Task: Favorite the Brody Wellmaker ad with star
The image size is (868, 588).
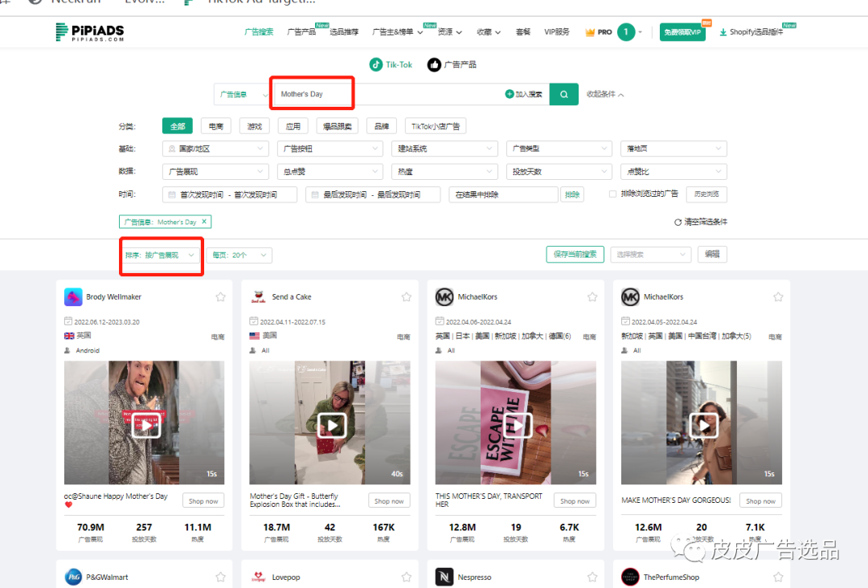Action: pyautogui.click(x=220, y=297)
